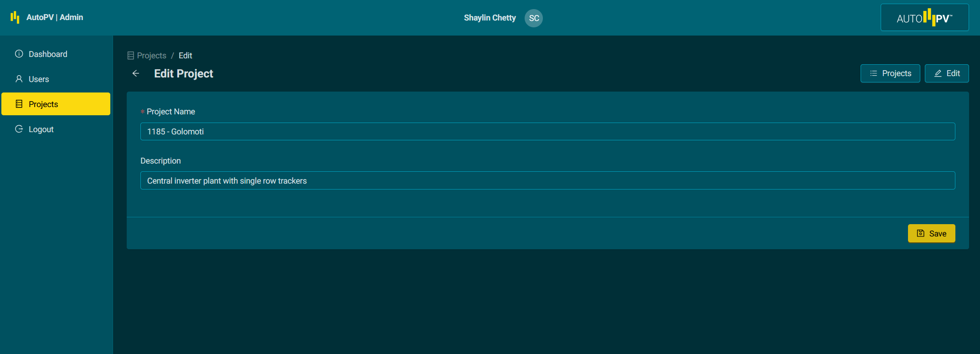
Task: Click into the Description text field
Action: 547,181
